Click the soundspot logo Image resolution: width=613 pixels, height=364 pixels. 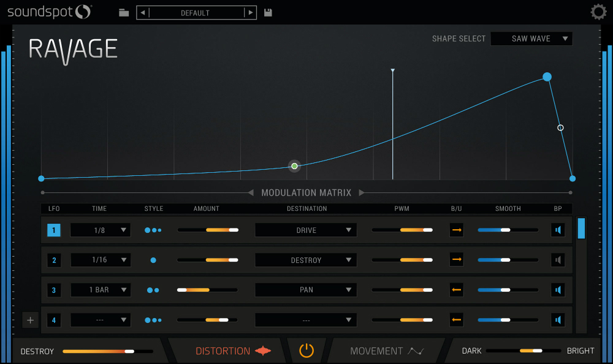click(x=49, y=12)
